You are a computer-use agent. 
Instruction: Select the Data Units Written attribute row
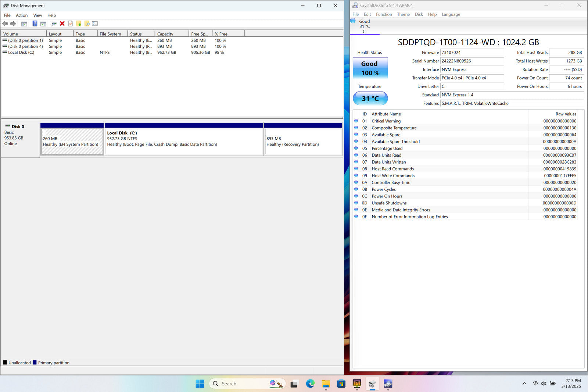click(x=465, y=162)
